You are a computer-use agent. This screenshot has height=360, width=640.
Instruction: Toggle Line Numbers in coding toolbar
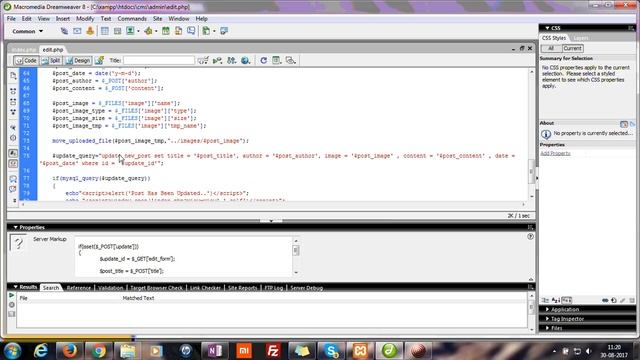pos(13,153)
